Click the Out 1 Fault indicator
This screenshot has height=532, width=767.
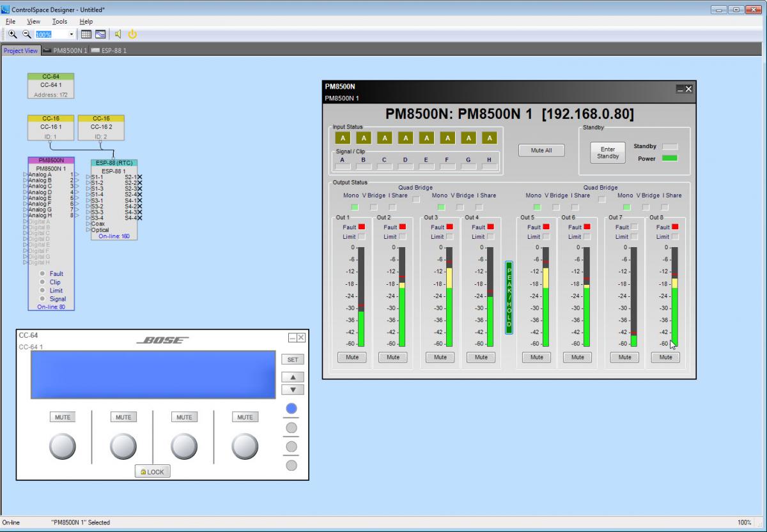(362, 227)
